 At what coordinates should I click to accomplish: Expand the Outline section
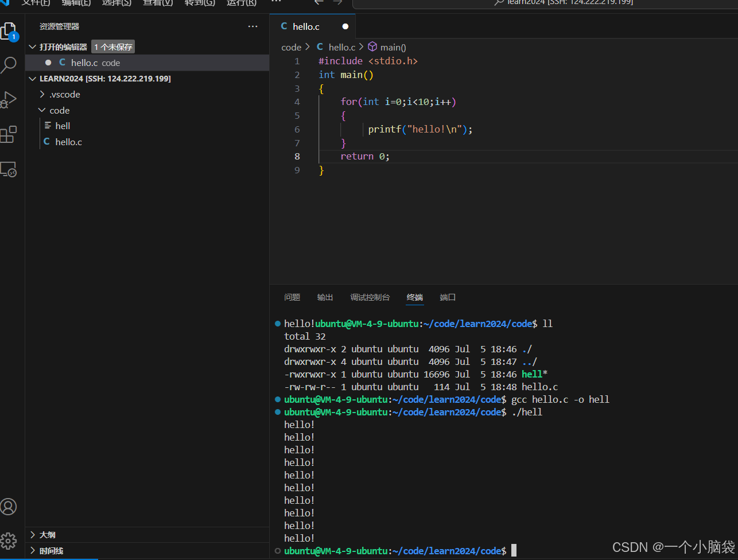[x=47, y=535]
